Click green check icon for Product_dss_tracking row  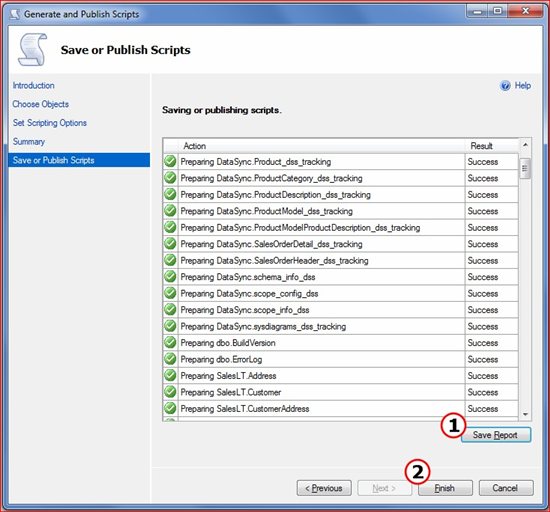click(x=170, y=161)
